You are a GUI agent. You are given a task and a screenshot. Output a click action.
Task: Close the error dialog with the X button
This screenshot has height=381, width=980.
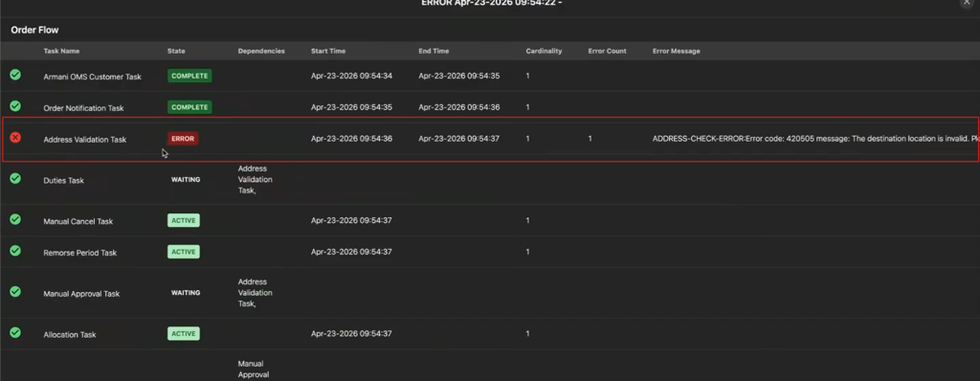(x=967, y=3)
